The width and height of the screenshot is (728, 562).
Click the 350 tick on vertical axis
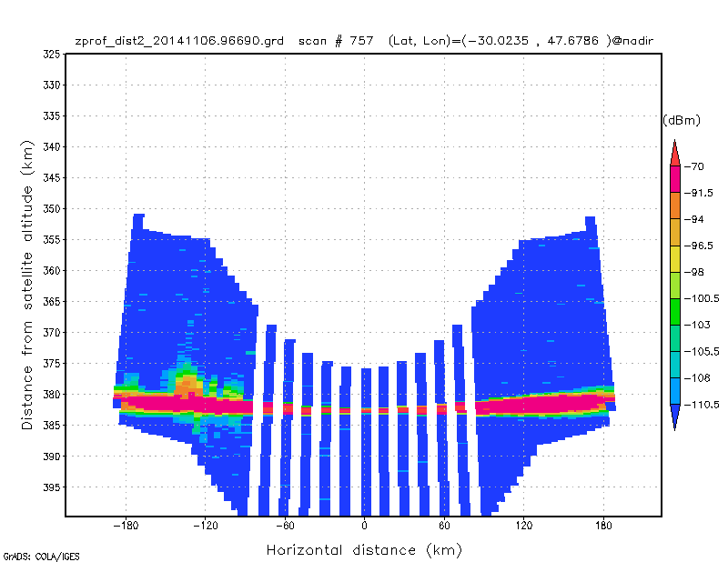tap(52, 209)
